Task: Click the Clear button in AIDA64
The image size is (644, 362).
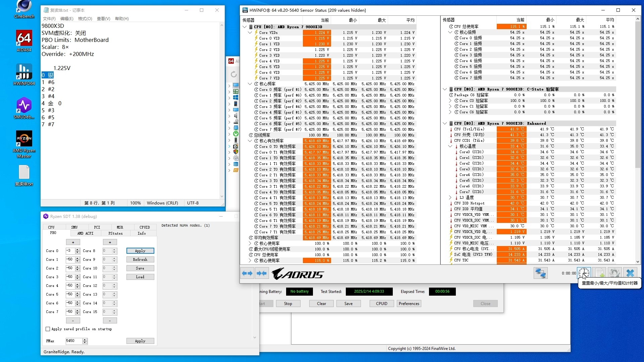Action: tap(322, 304)
